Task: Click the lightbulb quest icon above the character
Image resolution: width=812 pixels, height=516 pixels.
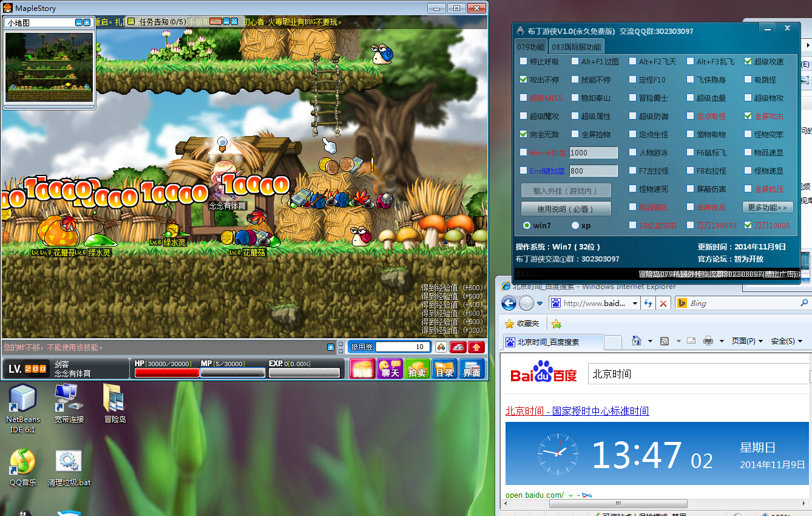Action: (x=222, y=144)
